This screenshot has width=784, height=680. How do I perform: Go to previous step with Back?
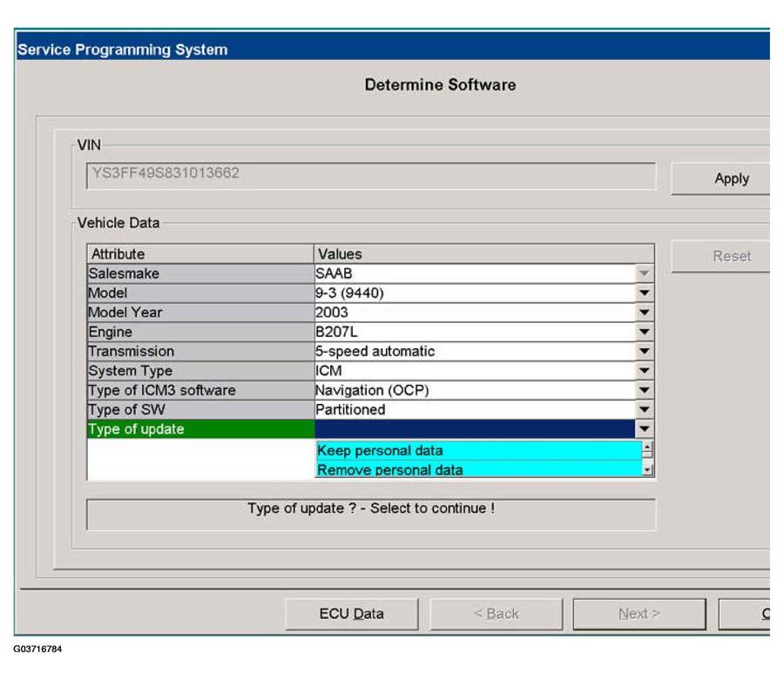496,614
